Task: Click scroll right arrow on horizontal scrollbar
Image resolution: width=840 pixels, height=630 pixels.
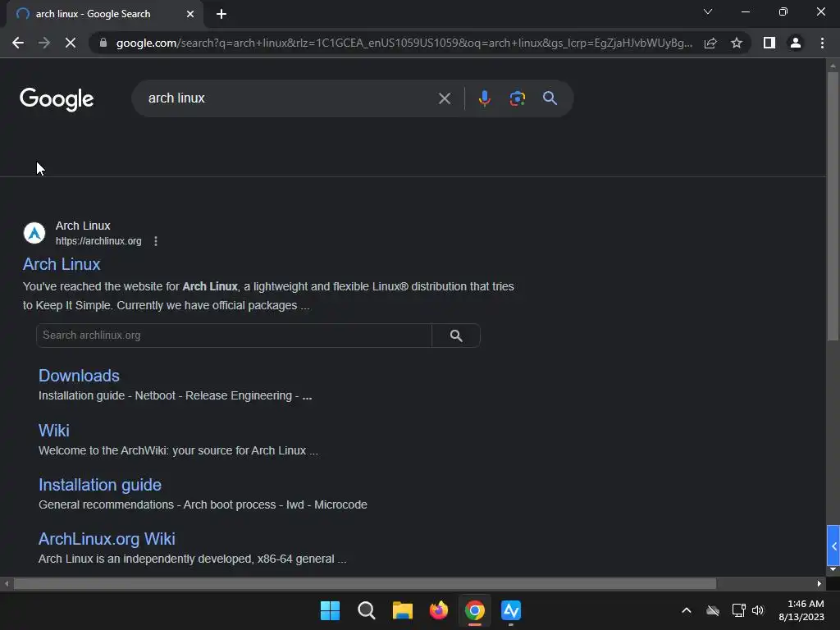Action: [819, 583]
